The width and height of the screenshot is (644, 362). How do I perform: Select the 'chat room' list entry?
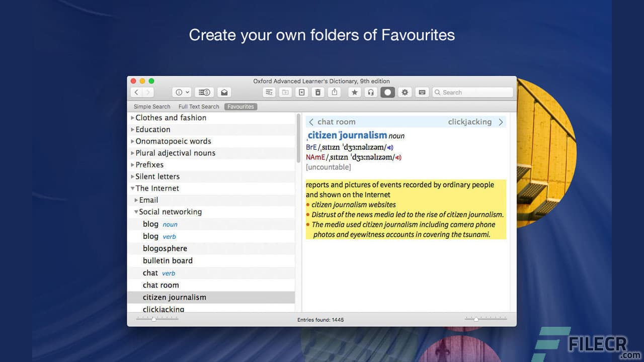(x=211, y=285)
